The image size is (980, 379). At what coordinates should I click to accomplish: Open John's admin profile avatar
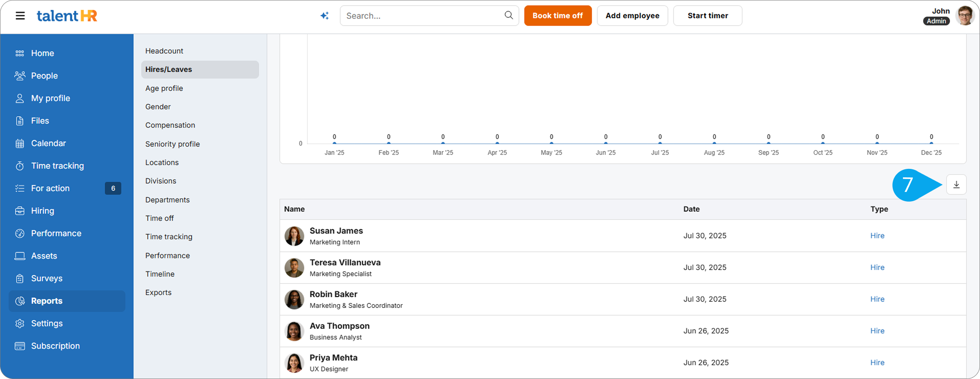pos(964,16)
